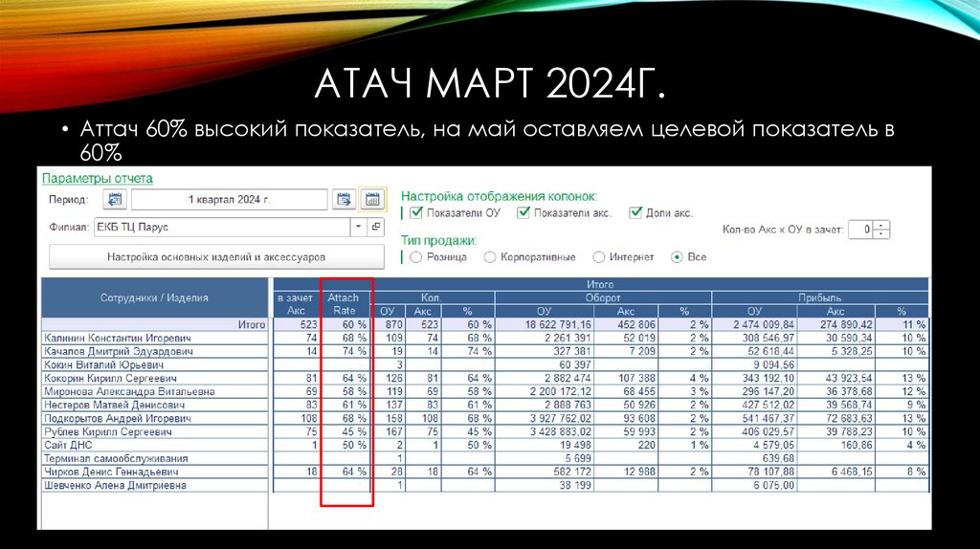The image size is (980, 549).
Task: Expand the Филиал dropdown list
Action: pos(358,228)
